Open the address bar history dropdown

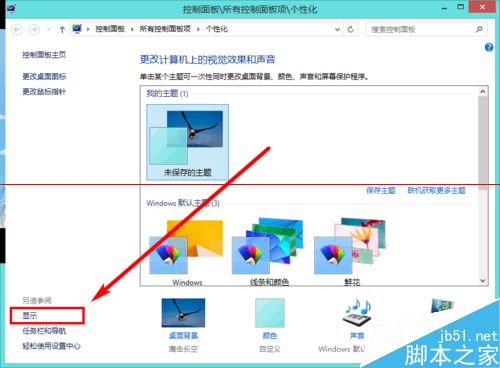(x=337, y=30)
